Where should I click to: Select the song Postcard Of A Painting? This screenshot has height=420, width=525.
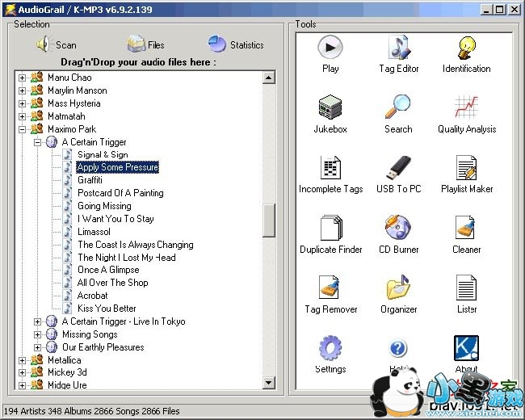pos(120,193)
